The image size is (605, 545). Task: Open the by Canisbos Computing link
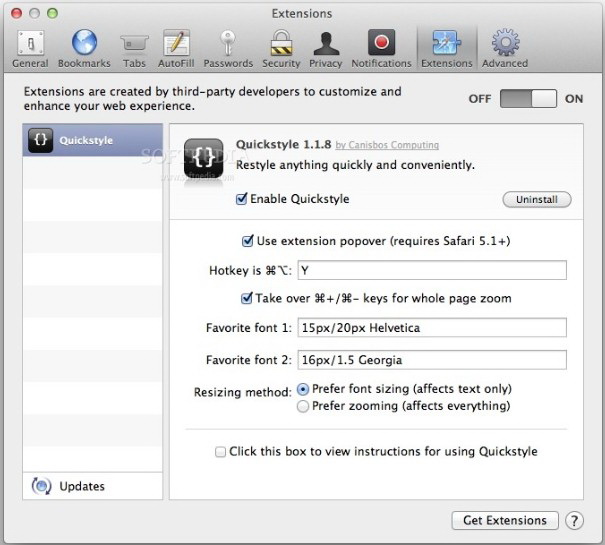point(387,145)
